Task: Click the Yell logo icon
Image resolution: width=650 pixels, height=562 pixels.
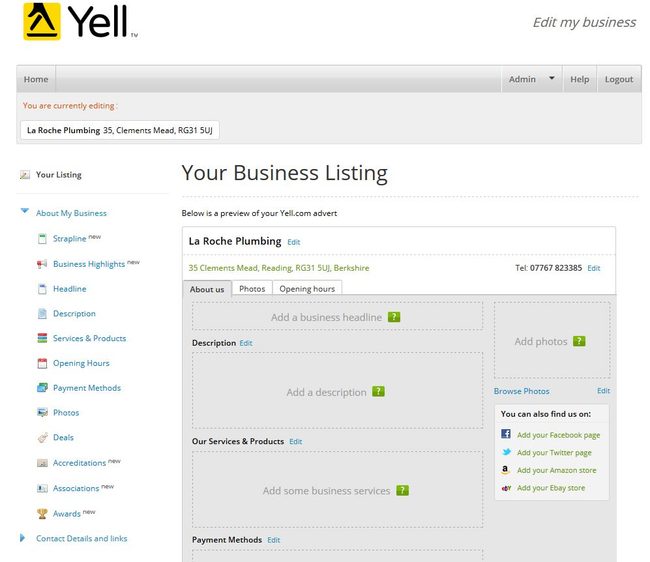Action: (42, 21)
